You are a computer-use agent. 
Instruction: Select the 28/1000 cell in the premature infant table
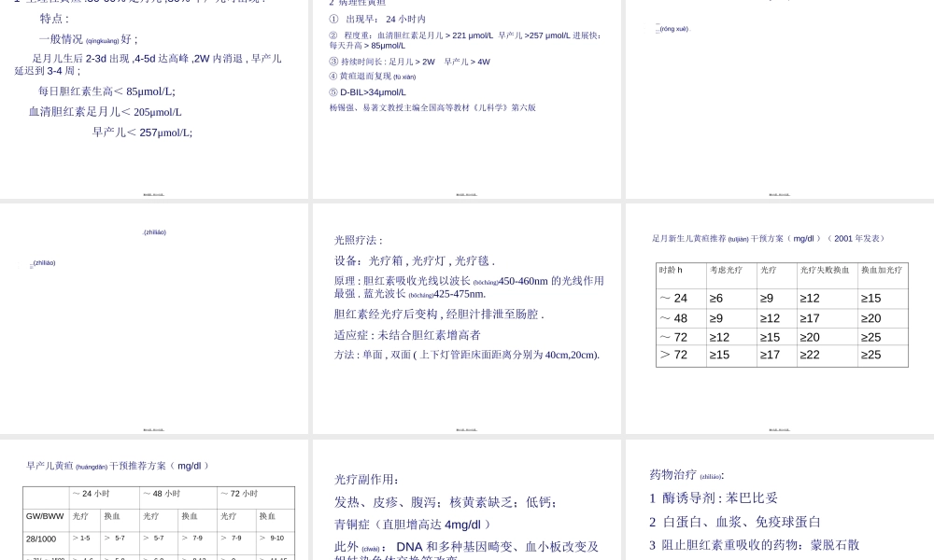(41, 539)
